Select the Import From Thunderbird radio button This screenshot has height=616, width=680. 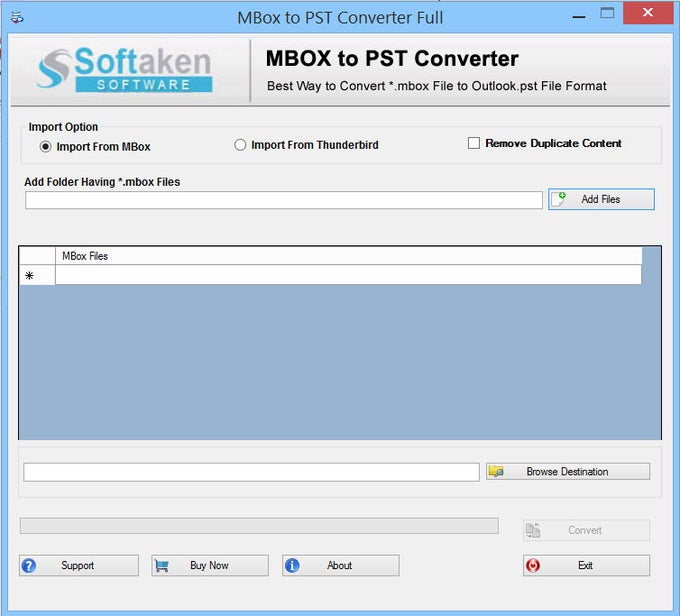240,145
